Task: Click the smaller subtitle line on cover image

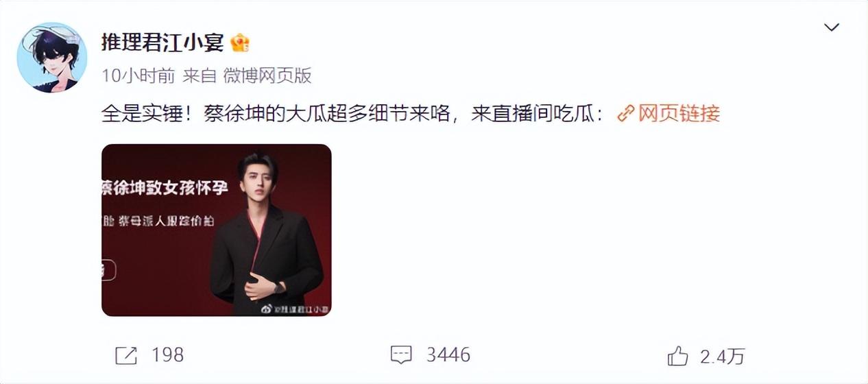Action: [163, 221]
